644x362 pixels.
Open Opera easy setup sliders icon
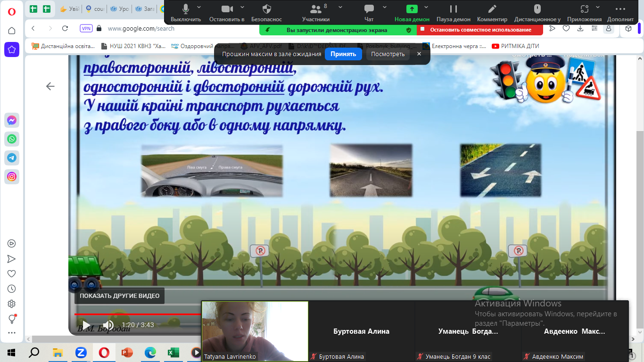[594, 28]
